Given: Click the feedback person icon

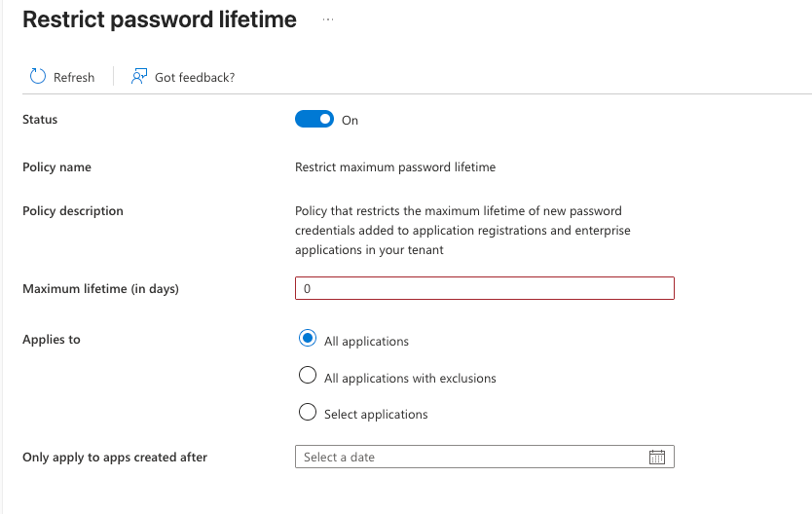Looking at the screenshot, I should [x=139, y=77].
